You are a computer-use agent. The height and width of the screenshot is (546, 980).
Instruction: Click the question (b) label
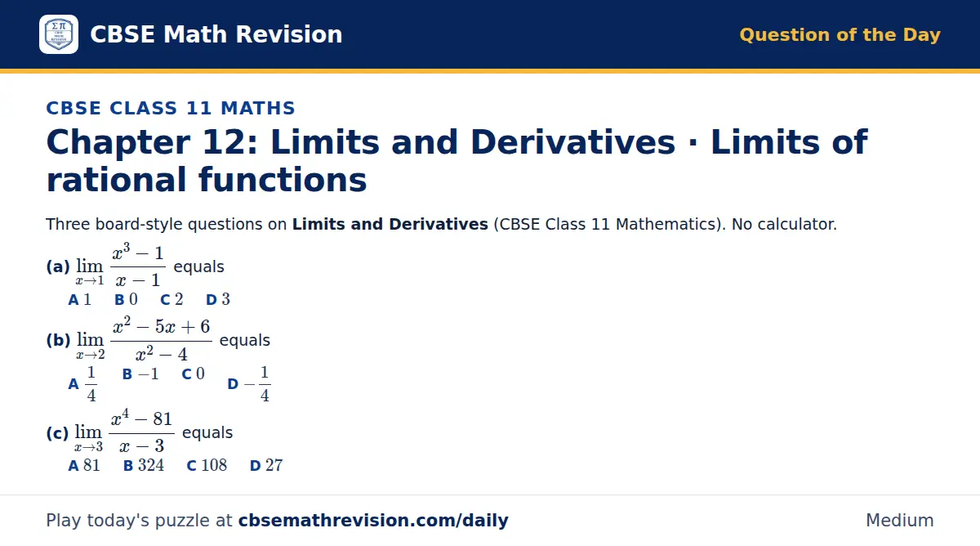click(58, 341)
